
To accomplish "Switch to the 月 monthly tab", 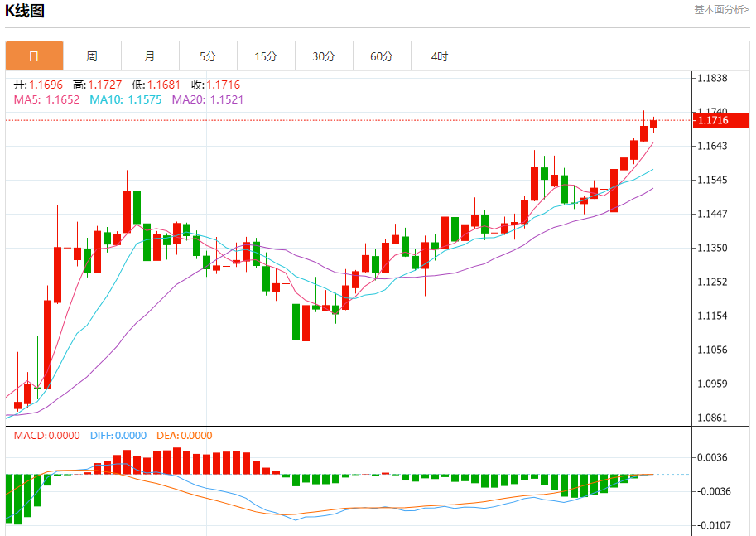I will pos(150,56).
